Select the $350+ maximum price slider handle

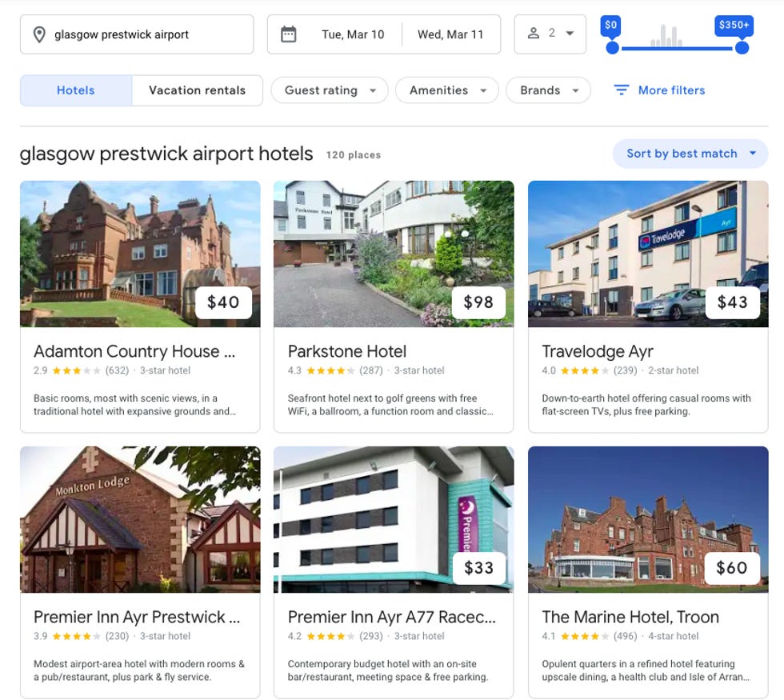coord(742,48)
